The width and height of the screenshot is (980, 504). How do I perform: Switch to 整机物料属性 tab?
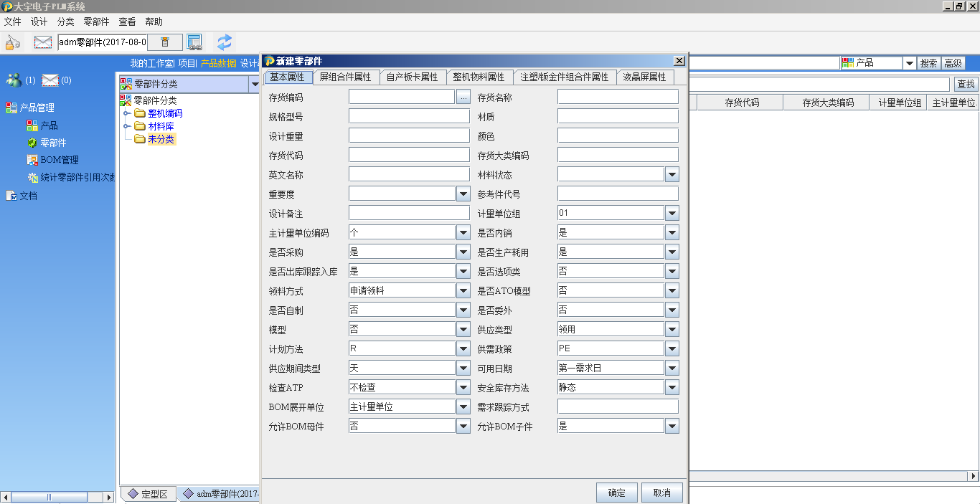pyautogui.click(x=479, y=77)
